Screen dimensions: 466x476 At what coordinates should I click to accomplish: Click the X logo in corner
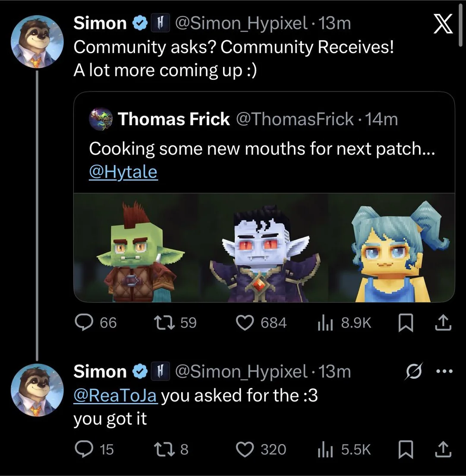coord(443,24)
